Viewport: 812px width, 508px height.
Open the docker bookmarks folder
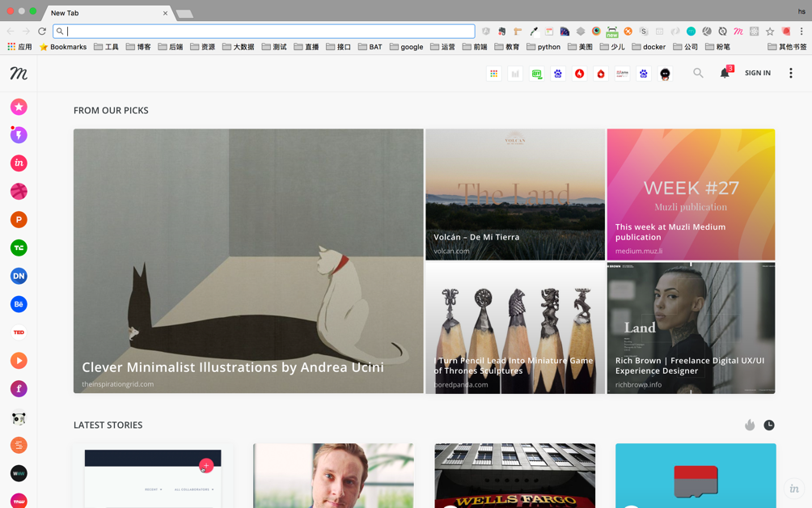(649, 47)
